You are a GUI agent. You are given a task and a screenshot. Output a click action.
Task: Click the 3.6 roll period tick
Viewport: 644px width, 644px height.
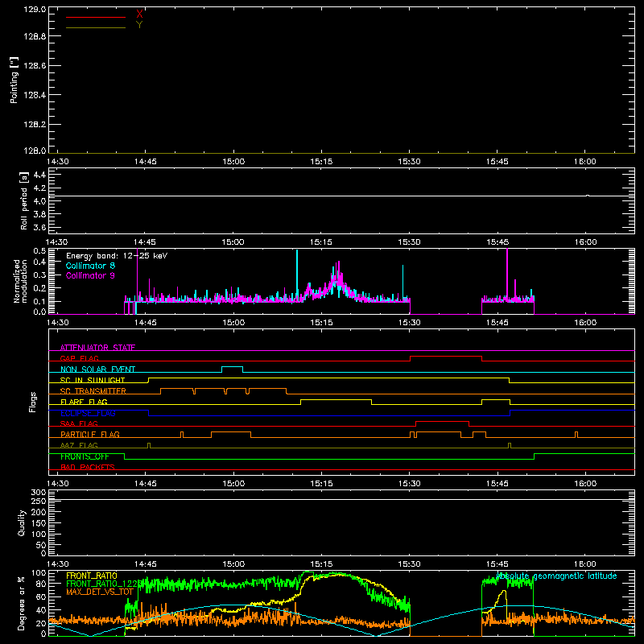click(39, 227)
